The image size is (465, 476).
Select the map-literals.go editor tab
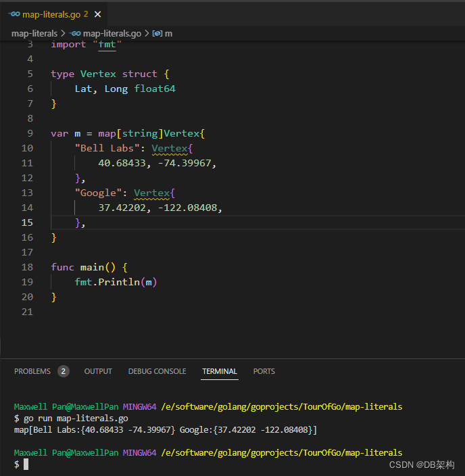[53, 14]
